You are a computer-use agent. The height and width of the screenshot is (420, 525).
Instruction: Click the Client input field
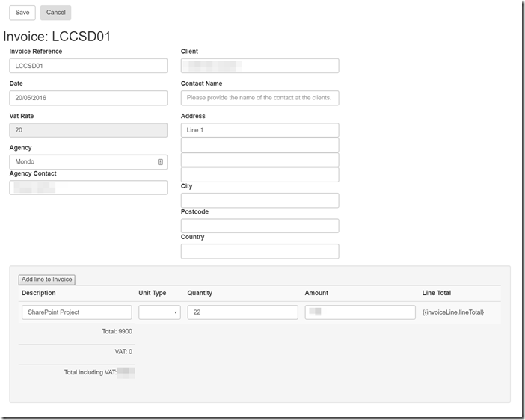(x=260, y=66)
